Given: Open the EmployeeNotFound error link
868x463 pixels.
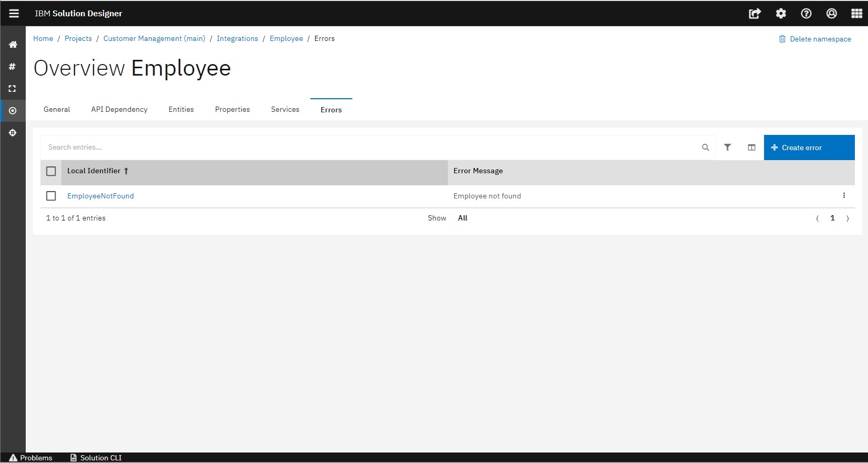Looking at the screenshot, I should (x=100, y=196).
